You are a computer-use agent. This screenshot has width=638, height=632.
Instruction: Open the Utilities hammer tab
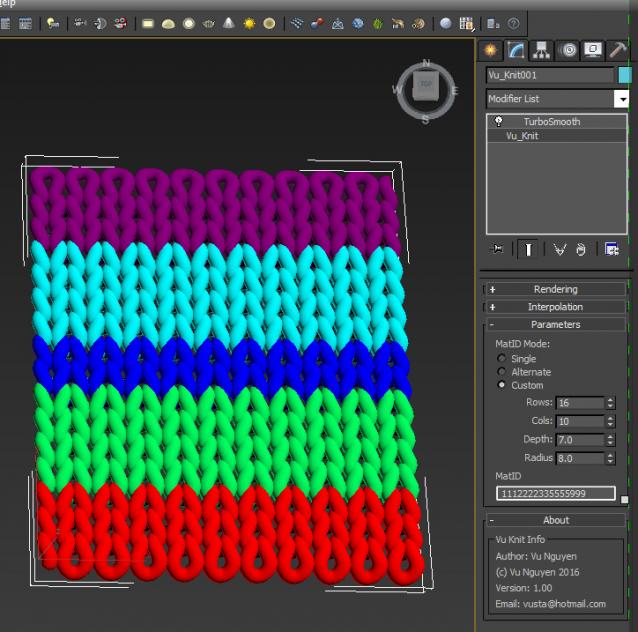617,50
